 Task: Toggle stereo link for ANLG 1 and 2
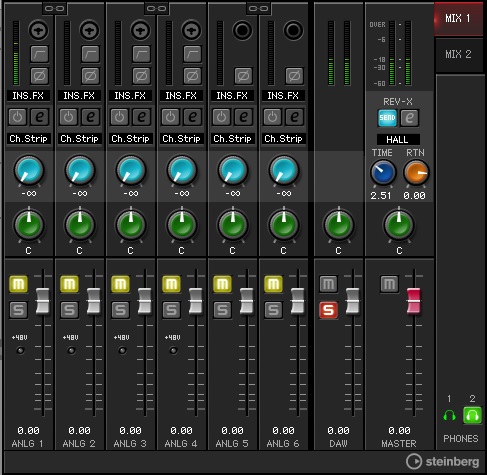(55, 8)
